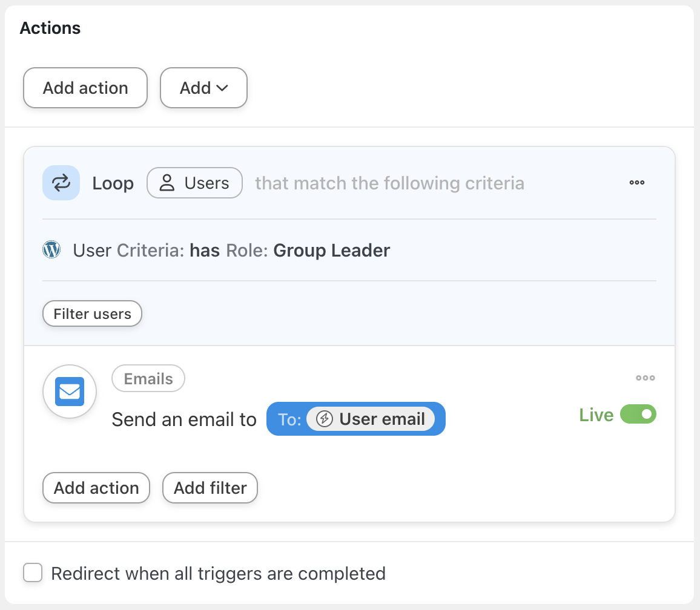Select the Emails integration tag
Image resolution: width=700 pixels, height=610 pixels.
(x=148, y=379)
